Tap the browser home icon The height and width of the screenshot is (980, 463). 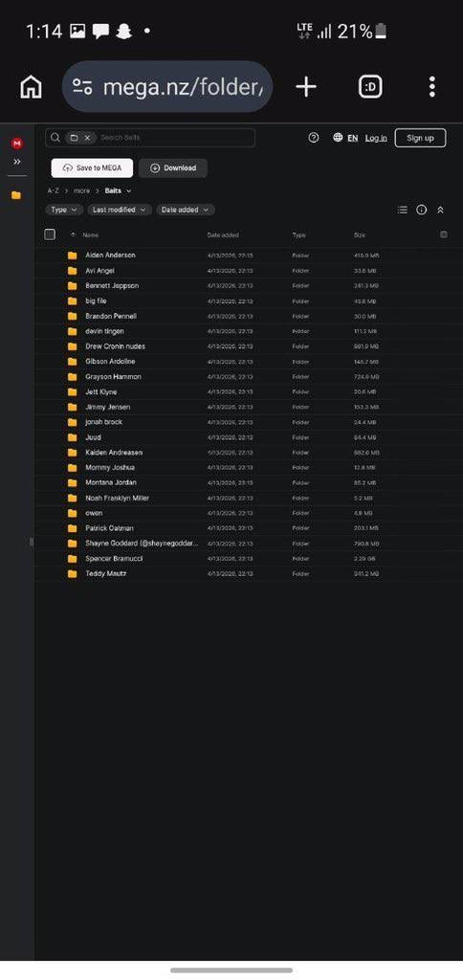coord(31,87)
